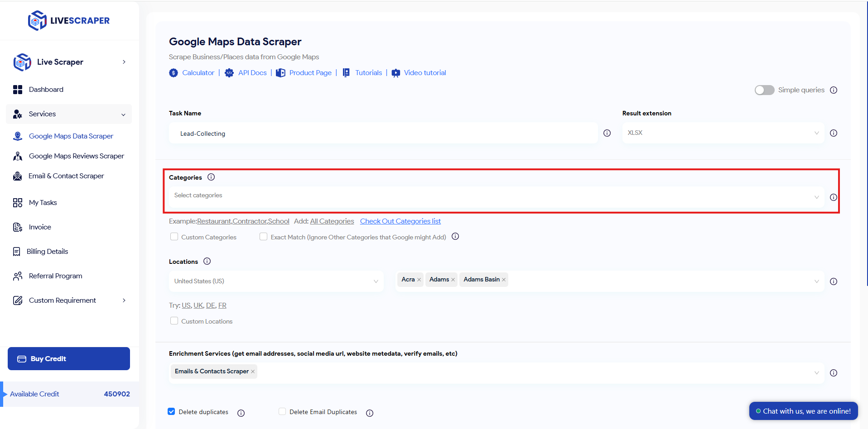Screen dimensions: 868x429
Task: Click info icon beside Result extension dropdown
Action: (834, 133)
